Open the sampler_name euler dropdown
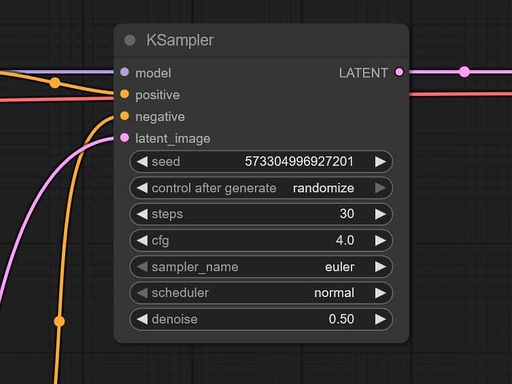Viewport: 512px width, 384px height. [339, 267]
